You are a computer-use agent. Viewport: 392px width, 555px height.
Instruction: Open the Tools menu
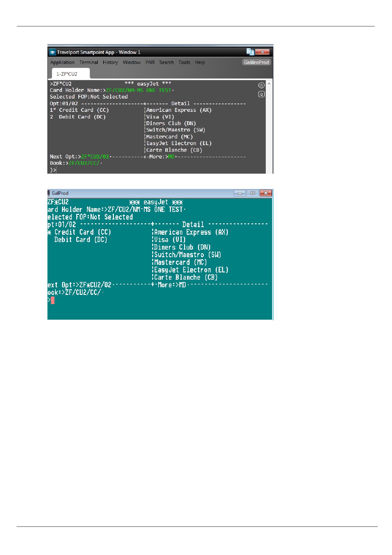click(x=184, y=62)
